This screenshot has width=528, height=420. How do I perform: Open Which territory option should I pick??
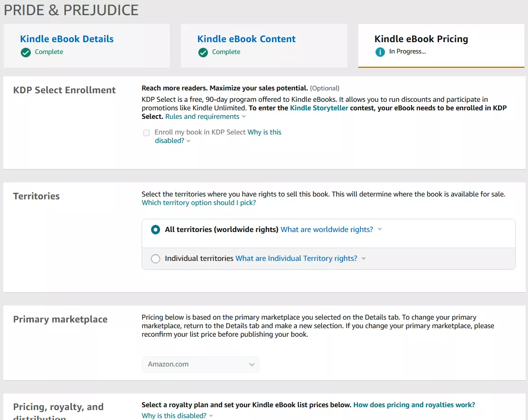click(x=199, y=203)
